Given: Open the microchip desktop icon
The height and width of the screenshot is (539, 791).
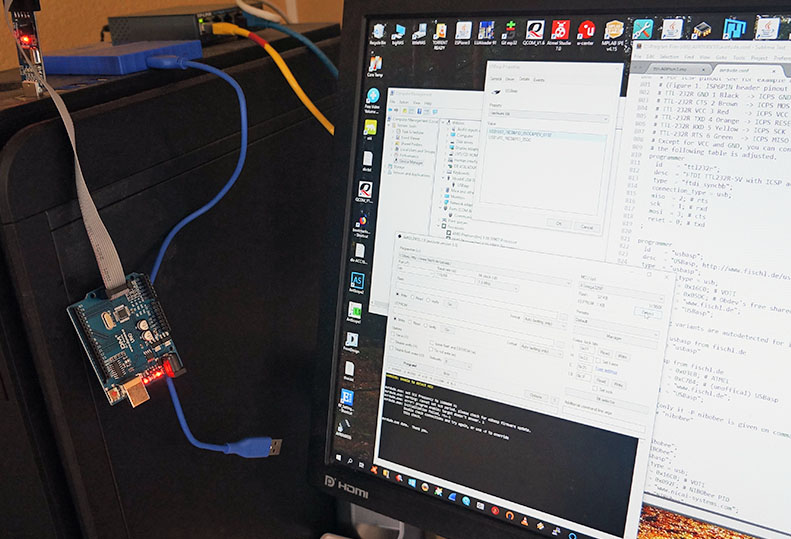Looking at the screenshot, I should pyautogui.click(x=701, y=29).
